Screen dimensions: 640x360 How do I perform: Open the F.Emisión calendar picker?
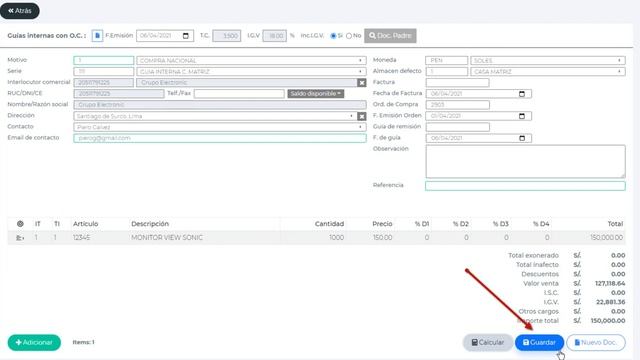tap(186, 36)
